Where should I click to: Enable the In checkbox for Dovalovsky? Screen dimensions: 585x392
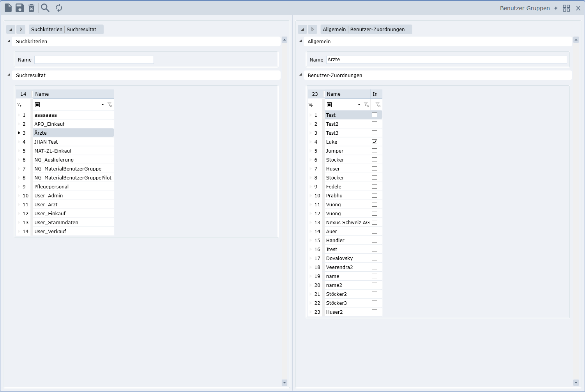375,258
